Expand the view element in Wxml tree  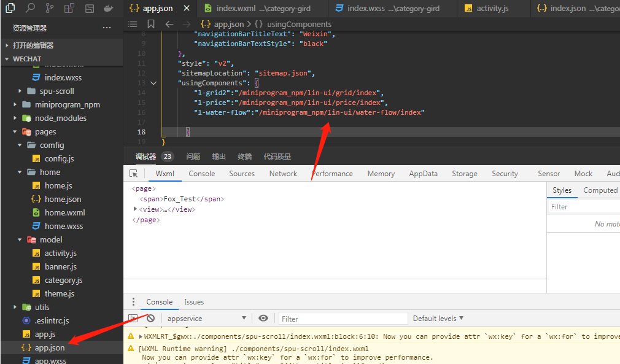[x=136, y=209]
